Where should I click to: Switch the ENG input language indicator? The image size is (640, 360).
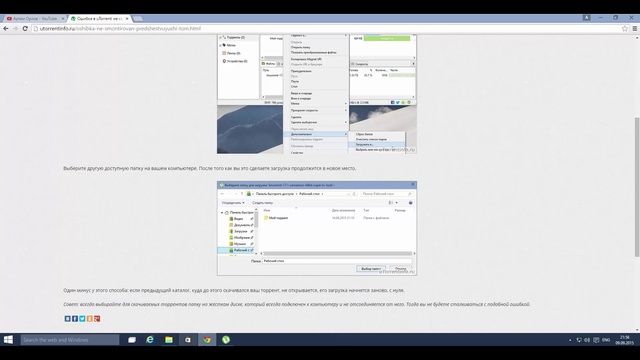(x=606, y=340)
